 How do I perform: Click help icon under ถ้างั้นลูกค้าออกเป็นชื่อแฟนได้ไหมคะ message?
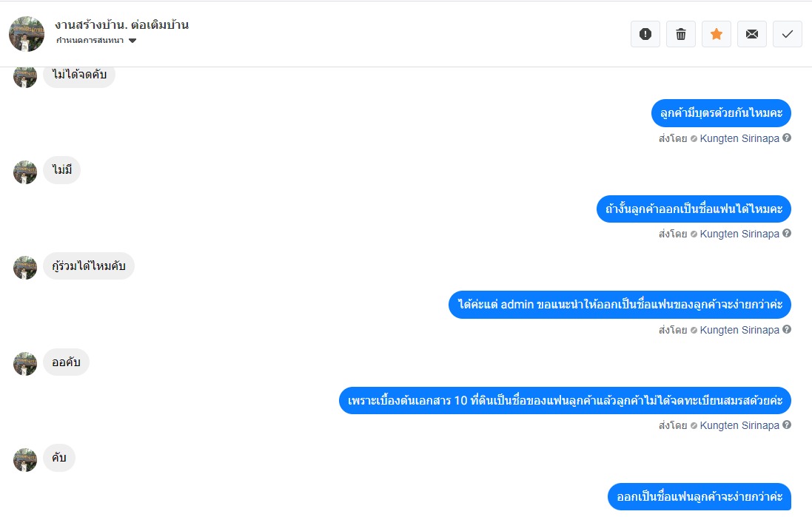point(787,233)
